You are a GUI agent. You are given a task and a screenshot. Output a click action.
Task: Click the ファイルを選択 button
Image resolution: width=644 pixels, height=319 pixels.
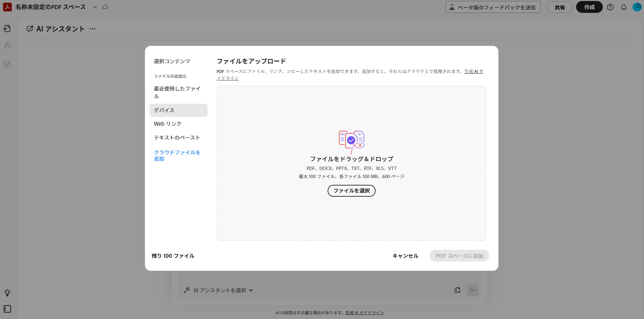pyautogui.click(x=351, y=191)
